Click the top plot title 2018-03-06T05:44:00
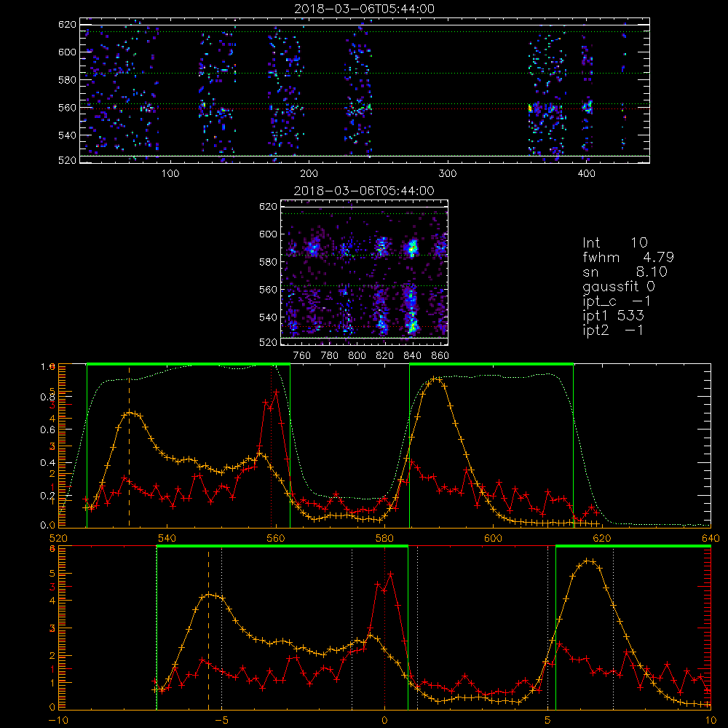This screenshot has height=728, width=728. tap(365, 9)
